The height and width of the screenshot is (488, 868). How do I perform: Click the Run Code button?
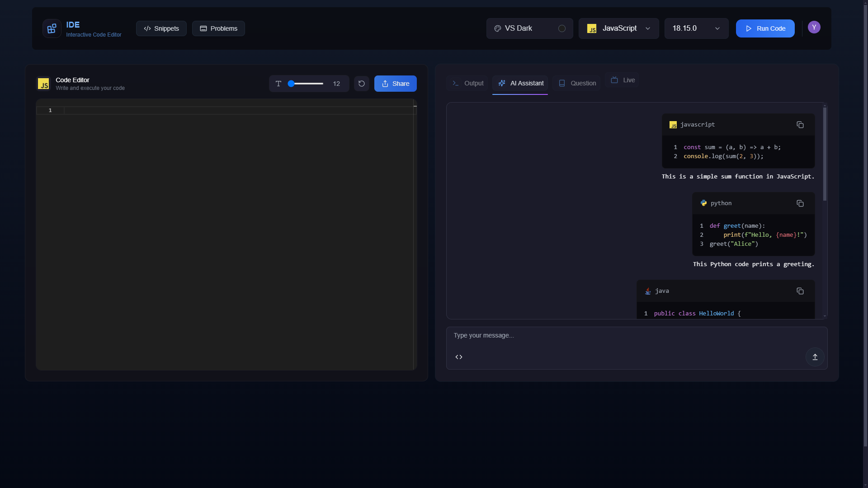click(x=765, y=28)
